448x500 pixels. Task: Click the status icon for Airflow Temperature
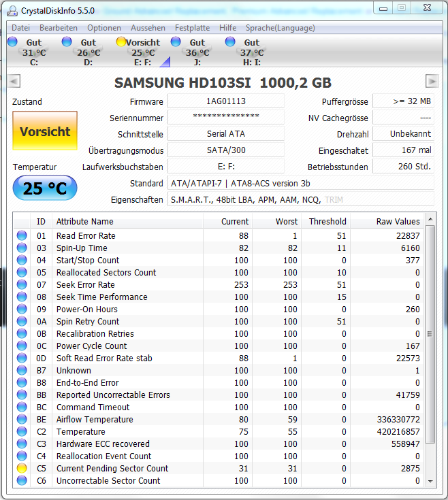(22, 419)
